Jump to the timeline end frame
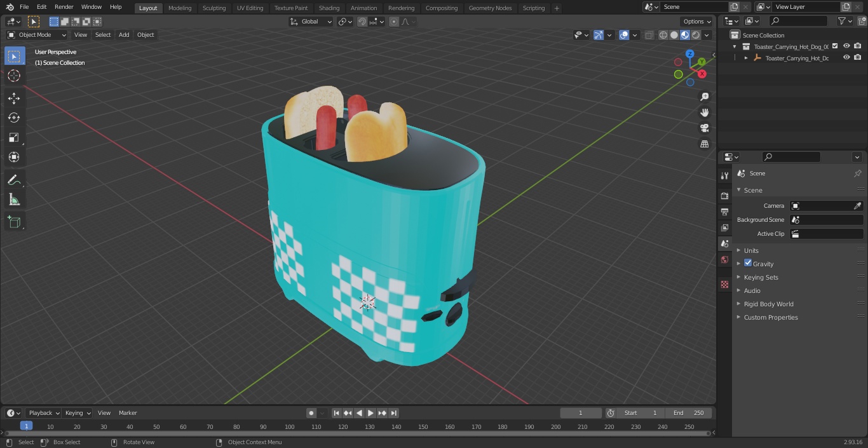This screenshot has width=868, height=448. pyautogui.click(x=394, y=413)
